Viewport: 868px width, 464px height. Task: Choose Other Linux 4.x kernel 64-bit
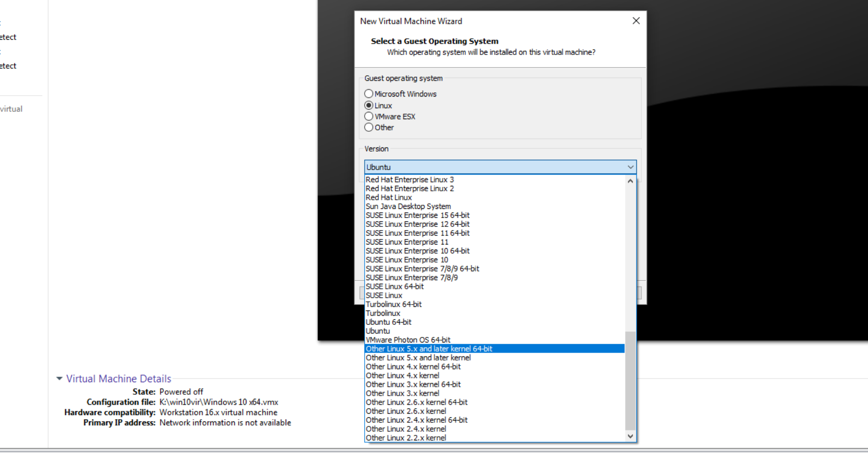[495, 366]
